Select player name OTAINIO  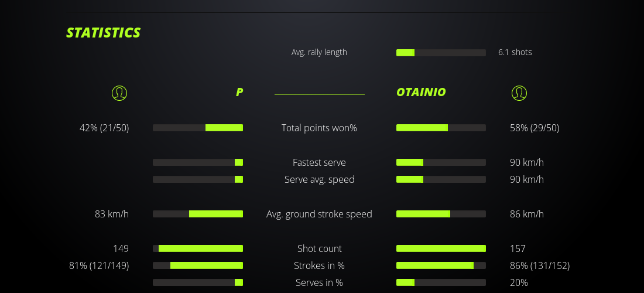pos(421,93)
